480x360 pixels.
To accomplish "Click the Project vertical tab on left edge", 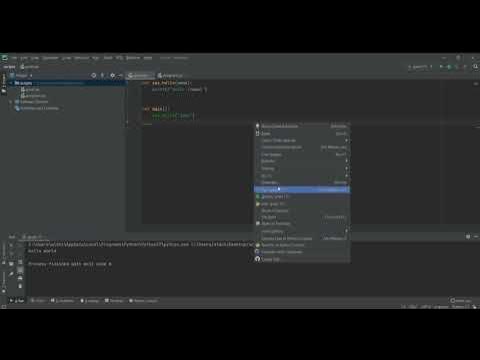I will coord(4,83).
